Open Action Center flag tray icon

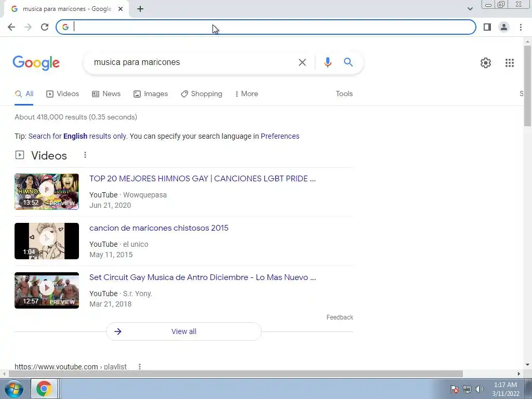point(455,389)
